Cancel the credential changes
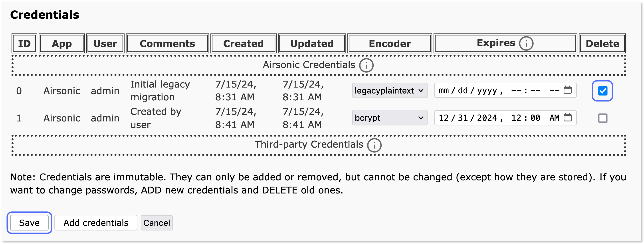The image size is (644, 244). pos(157,223)
